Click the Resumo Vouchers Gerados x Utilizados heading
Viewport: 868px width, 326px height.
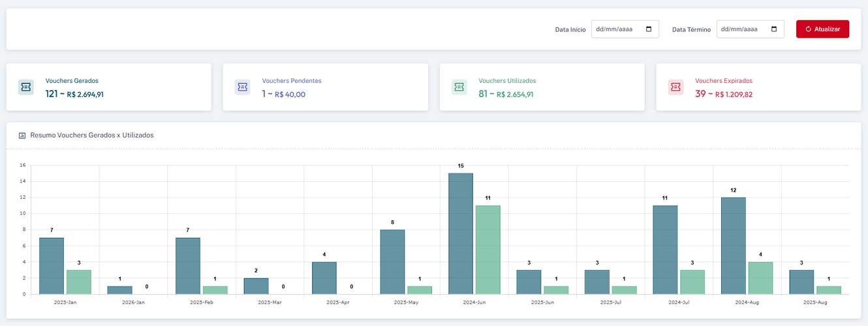pos(92,136)
